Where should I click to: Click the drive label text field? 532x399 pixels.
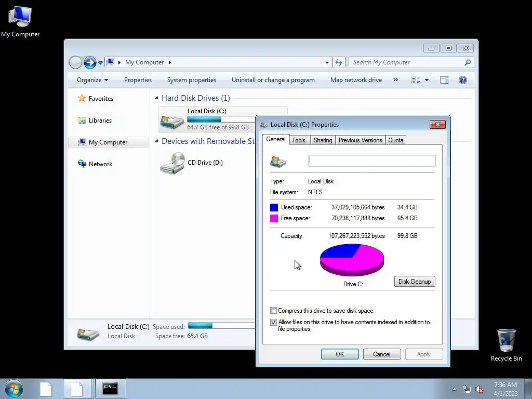[372, 161]
